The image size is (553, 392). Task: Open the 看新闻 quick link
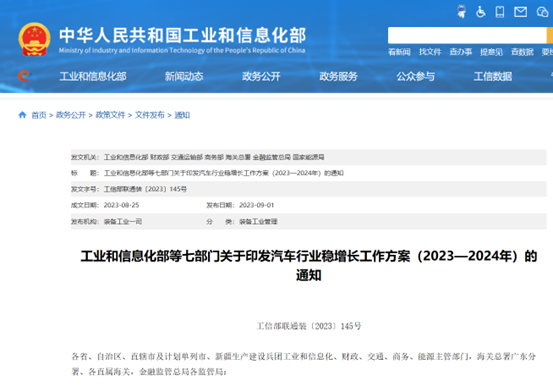coord(399,52)
